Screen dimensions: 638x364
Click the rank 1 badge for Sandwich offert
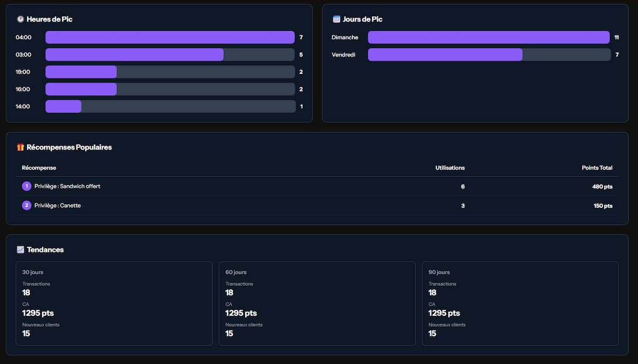pos(27,187)
